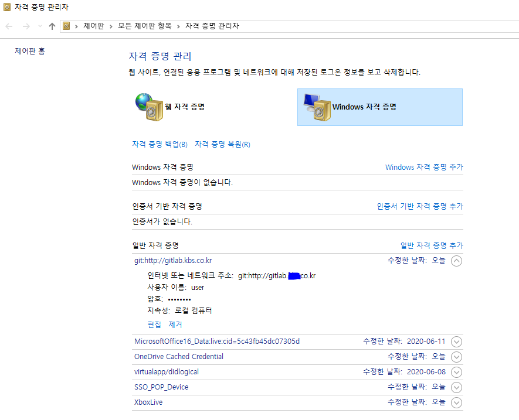Click the Forward navigation arrow
Screen dimensions: 519x420
tap(26, 26)
